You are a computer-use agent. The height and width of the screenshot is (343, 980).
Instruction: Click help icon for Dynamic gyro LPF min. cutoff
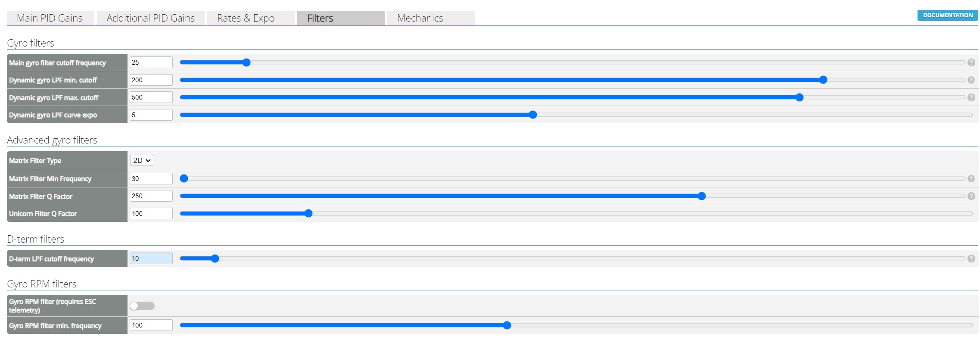point(971,80)
